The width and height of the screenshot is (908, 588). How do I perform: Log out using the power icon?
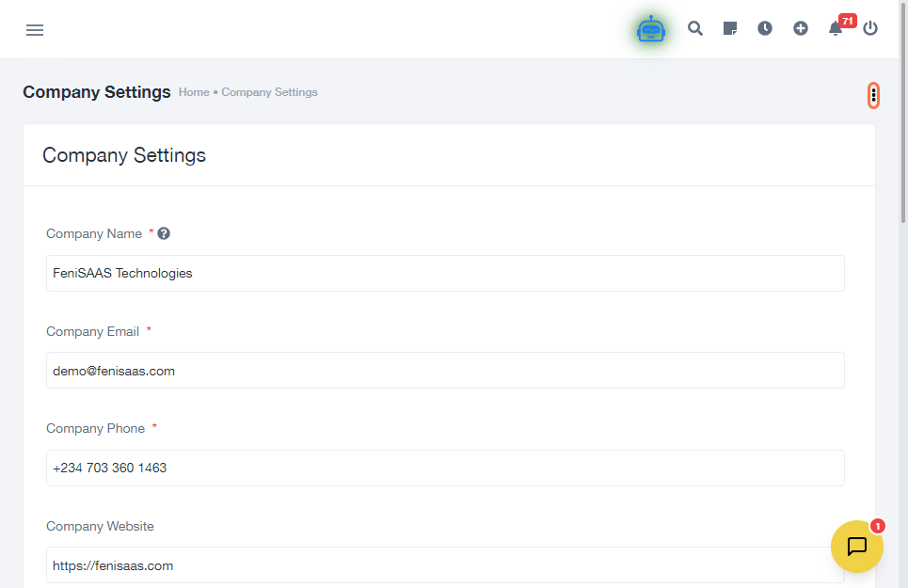tap(870, 28)
